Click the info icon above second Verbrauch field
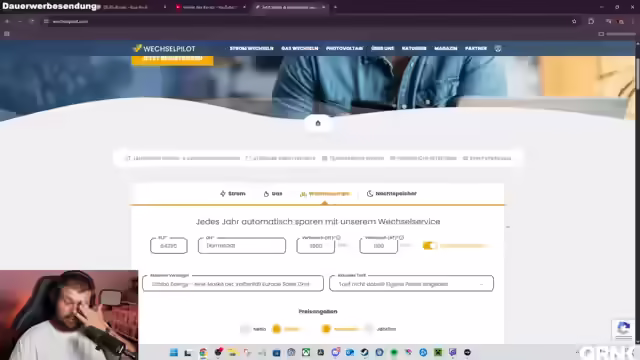The image size is (640, 360). pos(402,237)
